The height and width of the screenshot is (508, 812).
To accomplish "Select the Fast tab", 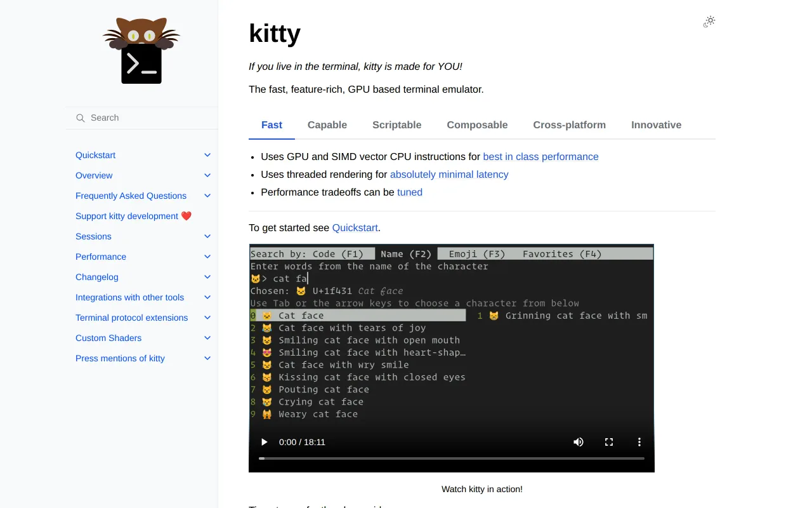I will click(x=272, y=125).
